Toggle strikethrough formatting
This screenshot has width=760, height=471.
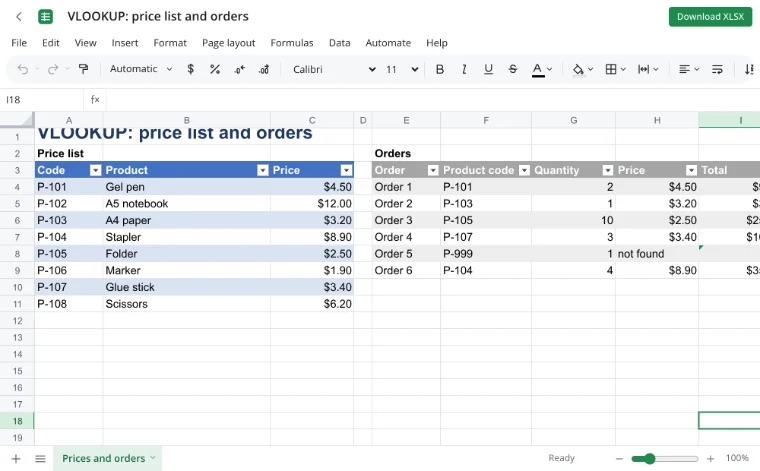click(513, 69)
